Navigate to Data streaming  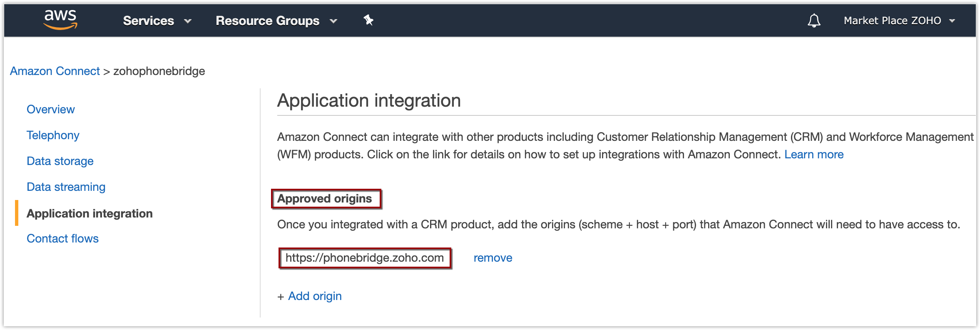(66, 187)
